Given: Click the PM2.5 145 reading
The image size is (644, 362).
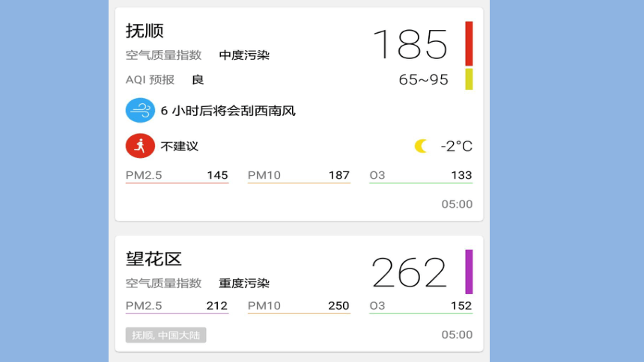Looking at the screenshot, I should click(x=177, y=176).
